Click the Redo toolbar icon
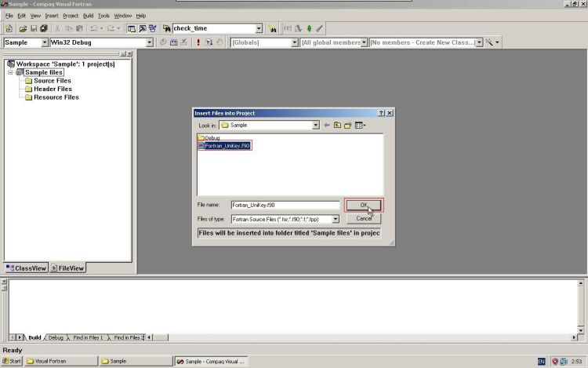This screenshot has width=588, height=368. pos(111,28)
